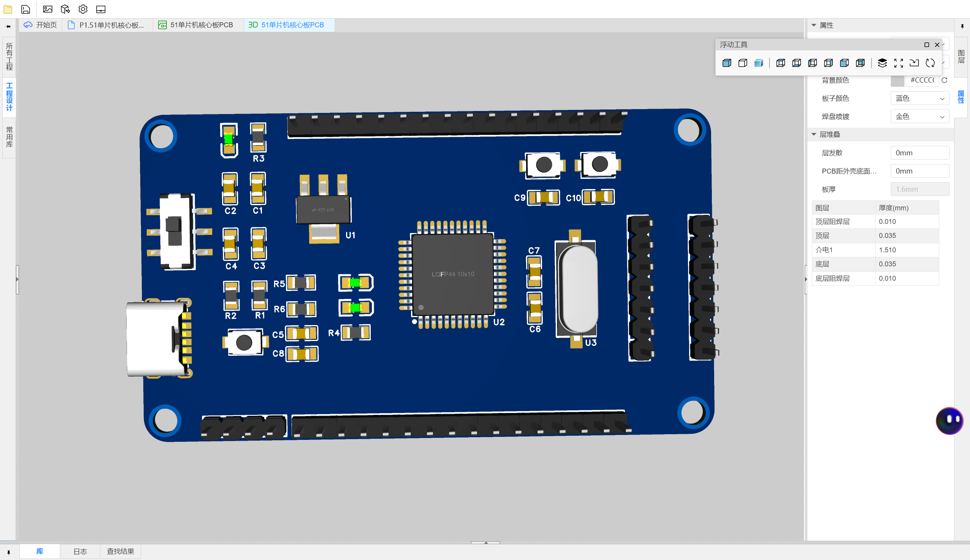Click the export image icon
Image resolution: width=970 pixels, height=560 pixels.
pos(47,9)
